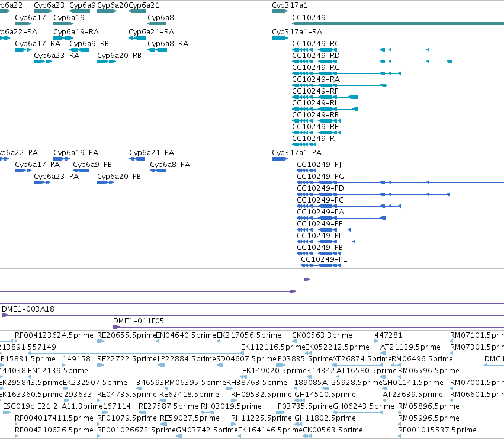Select protein Cyp6a23-PA

point(56,177)
